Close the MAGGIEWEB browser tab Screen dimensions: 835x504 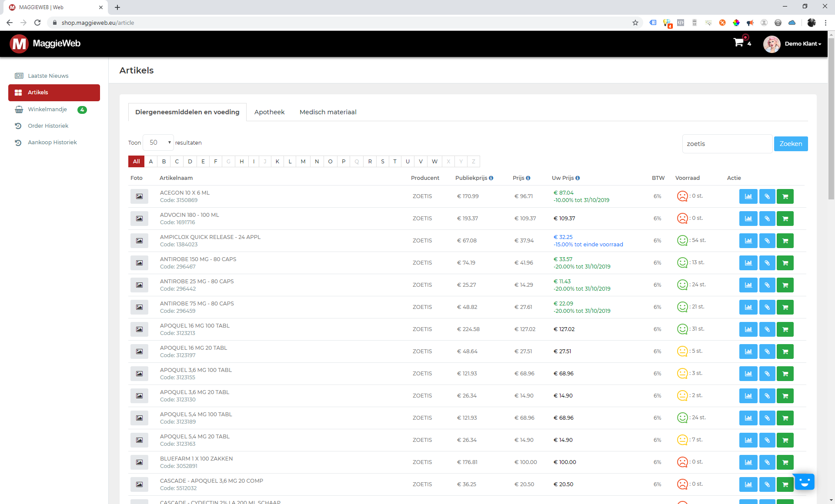tap(100, 7)
